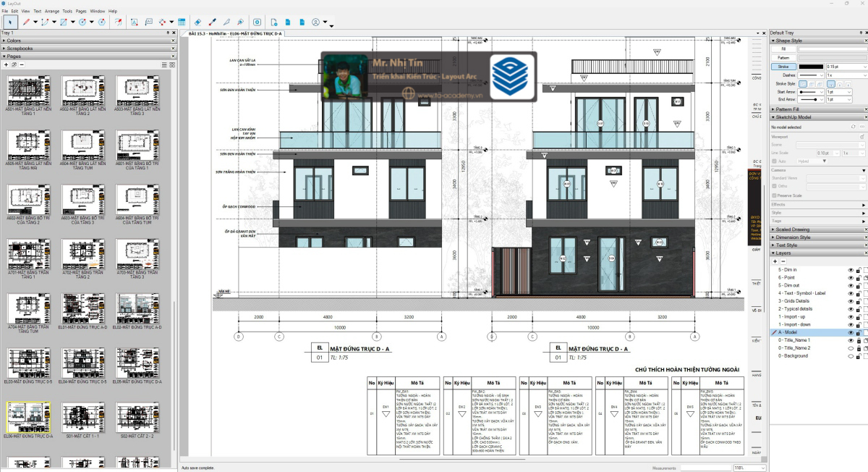Image resolution: width=868 pixels, height=472 pixels.
Task: Show the 0 - Title_Name 2 layer
Action: pos(851,348)
